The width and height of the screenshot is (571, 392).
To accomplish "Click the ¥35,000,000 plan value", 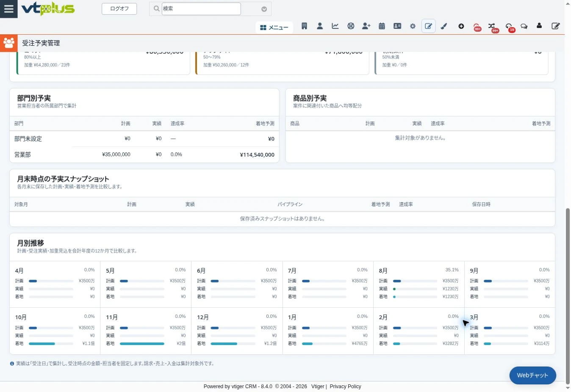I will pyautogui.click(x=116, y=155).
